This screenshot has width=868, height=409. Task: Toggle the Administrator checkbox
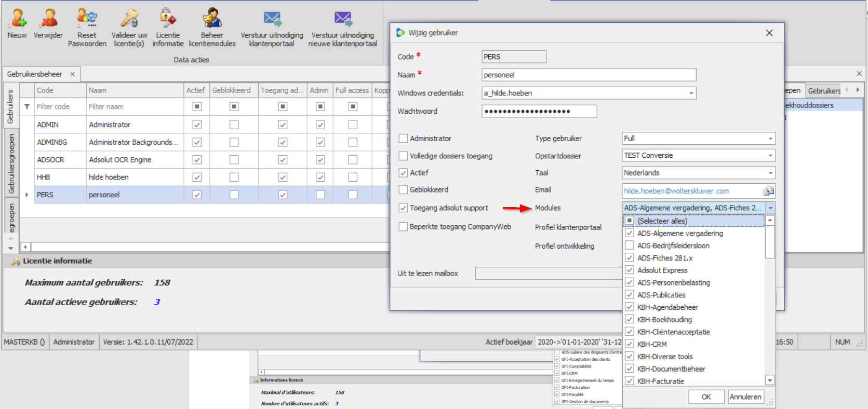(x=403, y=139)
